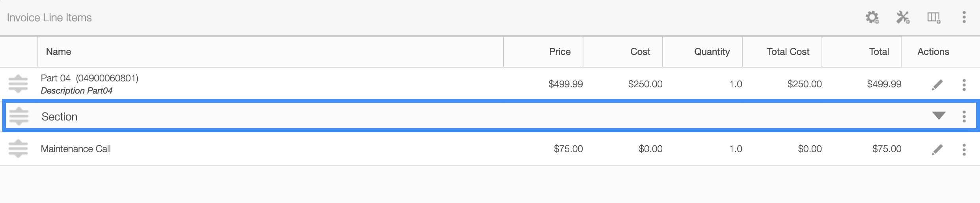This screenshot has width=980, height=203.
Task: Click Part 04 row drag handle
Action: [18, 84]
